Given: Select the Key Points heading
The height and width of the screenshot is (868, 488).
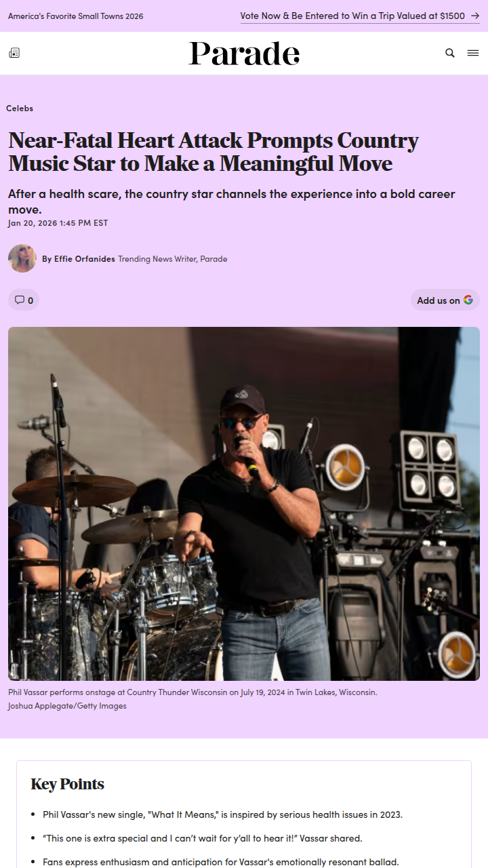Looking at the screenshot, I should click(x=67, y=784).
